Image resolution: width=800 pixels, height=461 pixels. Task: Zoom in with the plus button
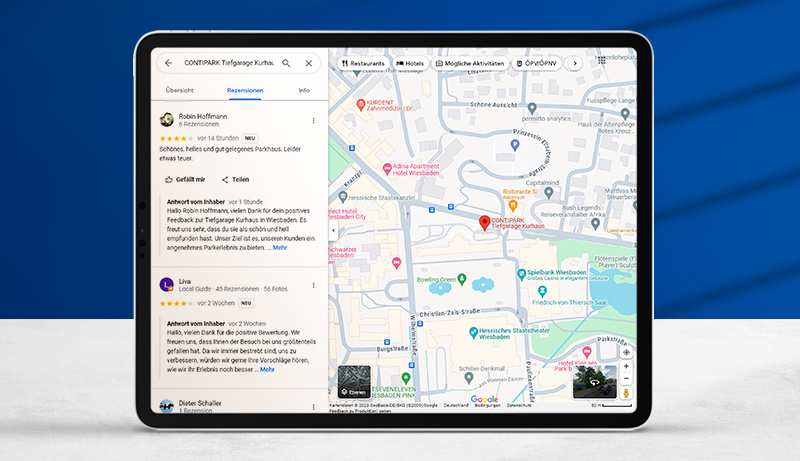[x=626, y=366]
